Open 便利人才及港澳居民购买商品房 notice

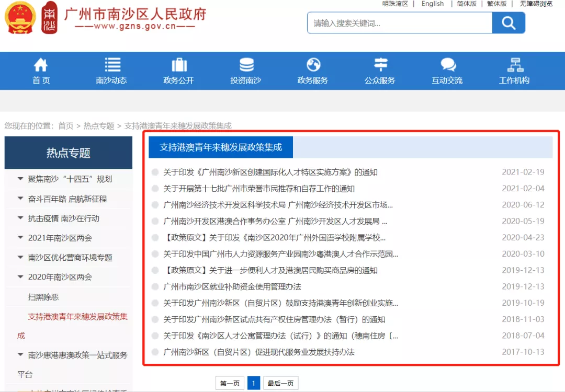tap(270, 270)
